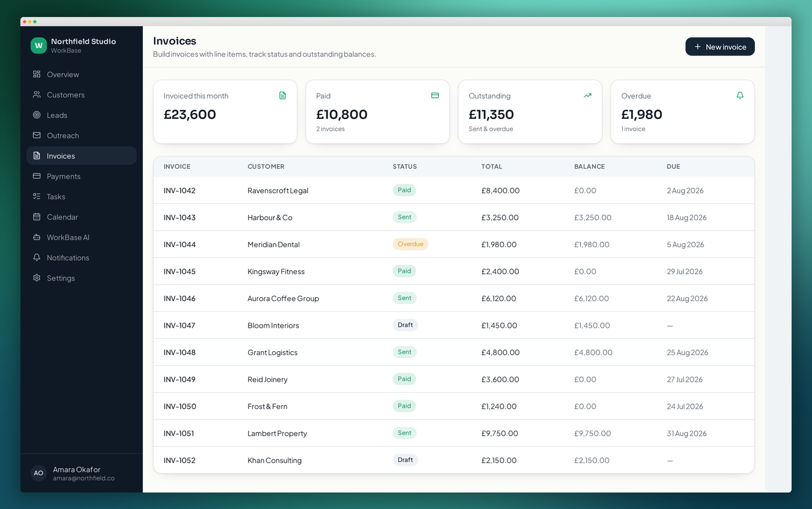Image resolution: width=812 pixels, height=509 pixels.
Task: Click the Overdue badge for Meridian Dental
Action: 410,244
